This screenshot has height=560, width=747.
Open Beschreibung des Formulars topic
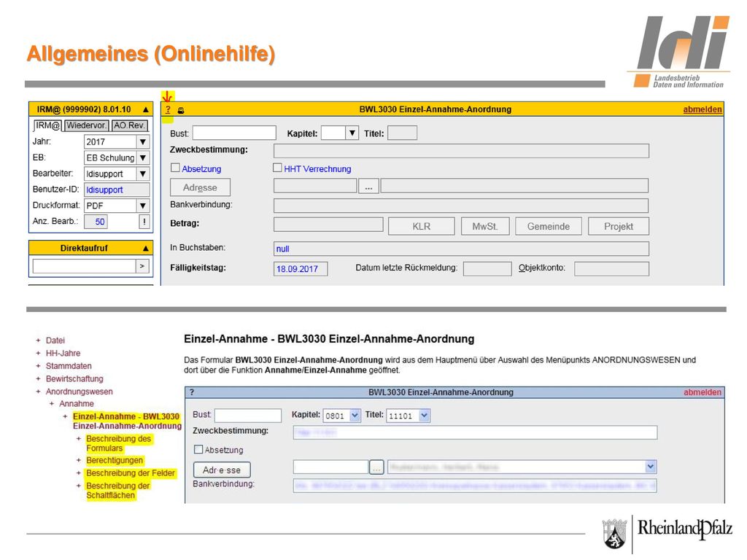tap(118, 443)
